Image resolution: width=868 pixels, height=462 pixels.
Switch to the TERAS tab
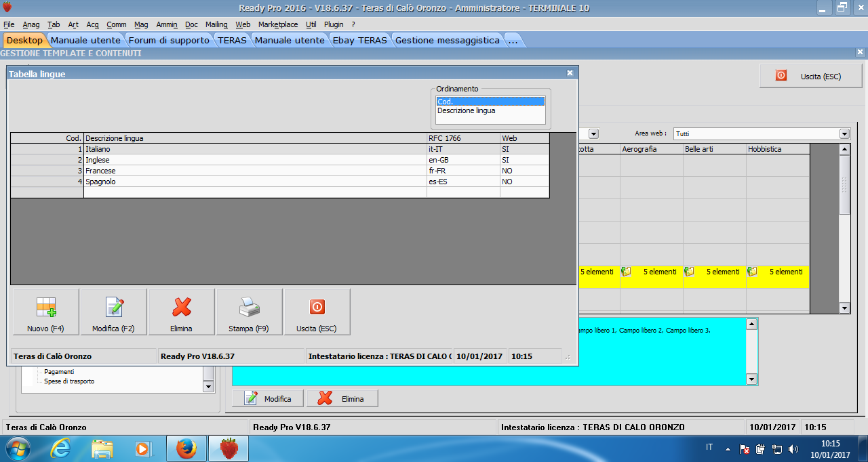coord(232,40)
